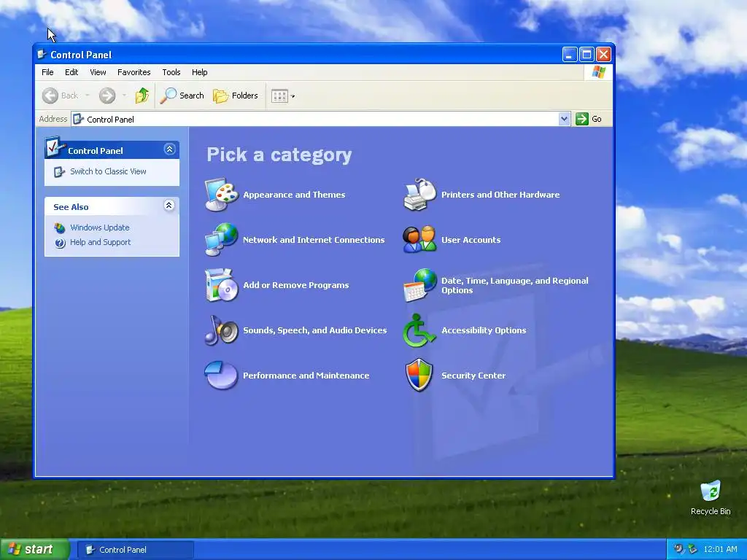This screenshot has width=747, height=560.
Task: Open the Help menu
Action: click(x=200, y=72)
